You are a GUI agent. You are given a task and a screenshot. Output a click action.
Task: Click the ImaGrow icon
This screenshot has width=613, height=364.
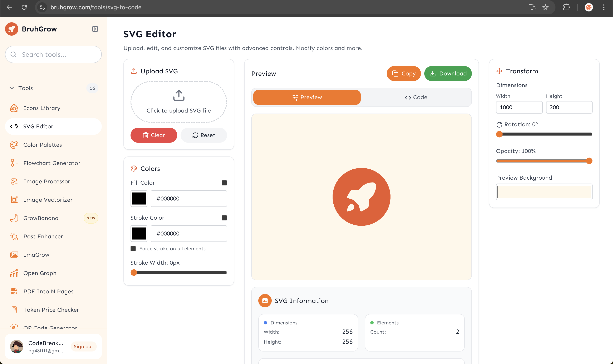click(x=14, y=255)
